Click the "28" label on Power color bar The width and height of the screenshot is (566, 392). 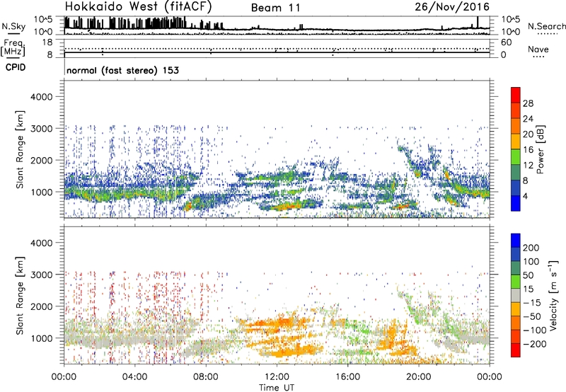(x=528, y=103)
